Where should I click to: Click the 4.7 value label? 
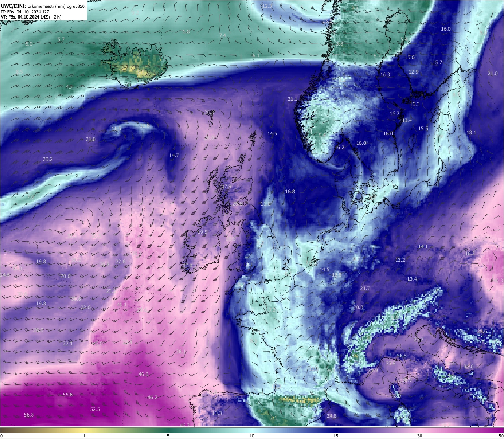click(69, 86)
